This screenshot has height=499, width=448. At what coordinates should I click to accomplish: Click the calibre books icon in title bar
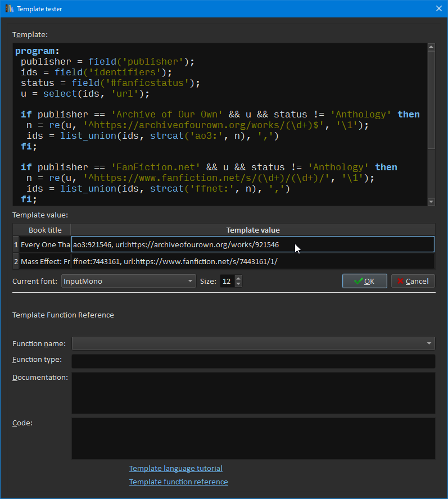pos(8,9)
